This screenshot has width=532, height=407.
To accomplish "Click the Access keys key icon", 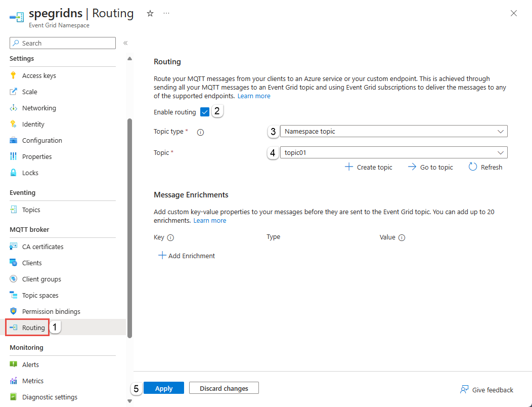I will point(13,75).
